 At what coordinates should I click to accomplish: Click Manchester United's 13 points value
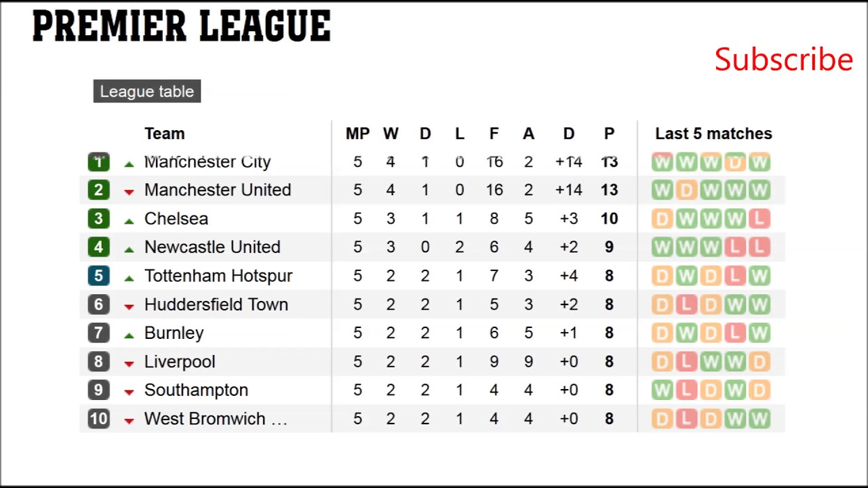(609, 190)
